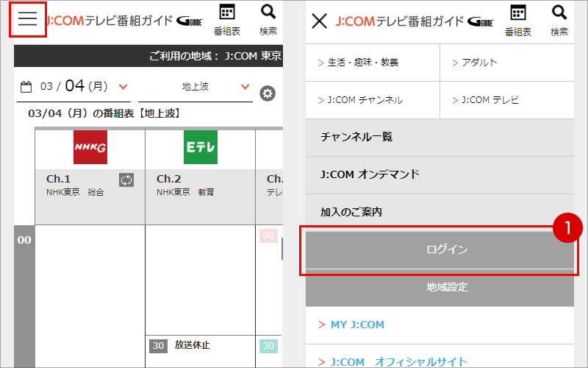The width and height of the screenshot is (588, 368).
Task: Open the hamburger menu in left screen
Action: point(28,18)
